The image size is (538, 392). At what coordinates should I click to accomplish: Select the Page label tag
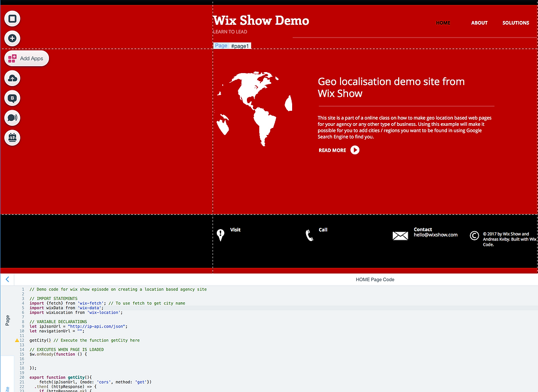[x=221, y=46]
